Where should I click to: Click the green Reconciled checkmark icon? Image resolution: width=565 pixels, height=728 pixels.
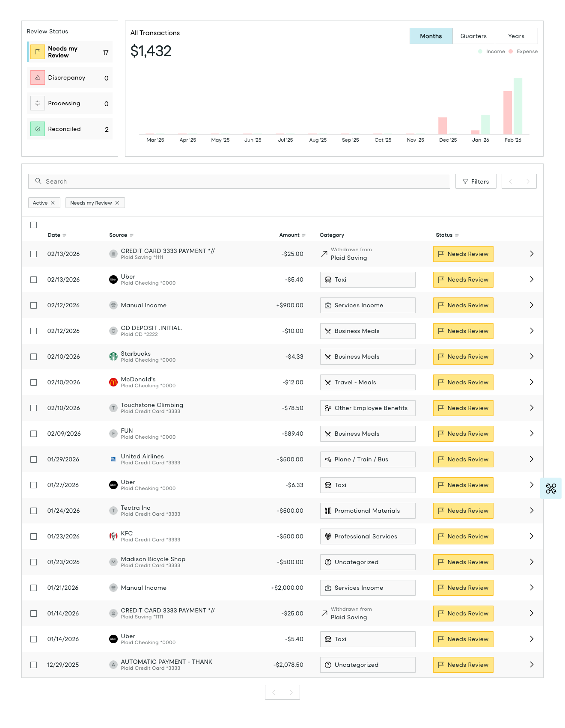(x=38, y=129)
